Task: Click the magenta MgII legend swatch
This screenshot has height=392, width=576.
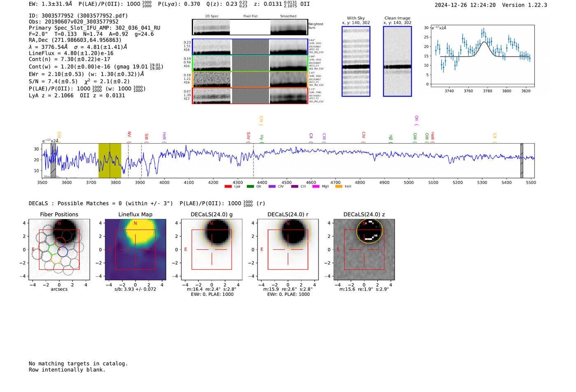Action: (316, 186)
